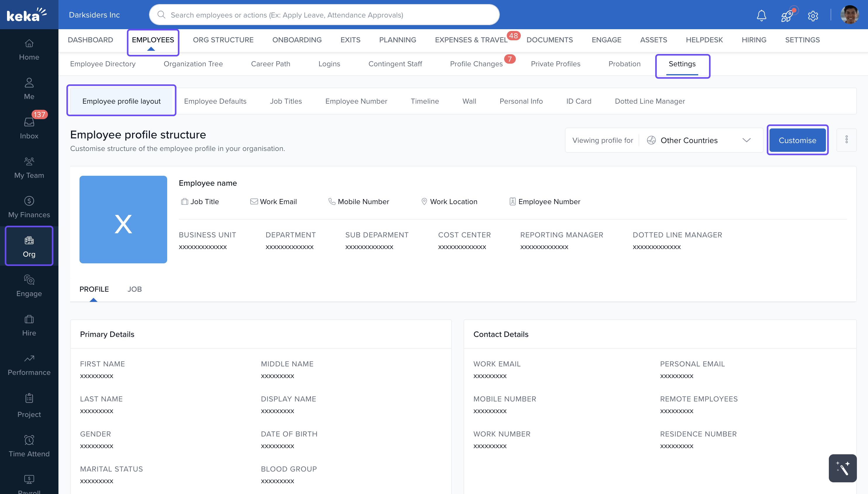Open the gear settings icon in header
The height and width of the screenshot is (494, 868).
coord(813,15)
